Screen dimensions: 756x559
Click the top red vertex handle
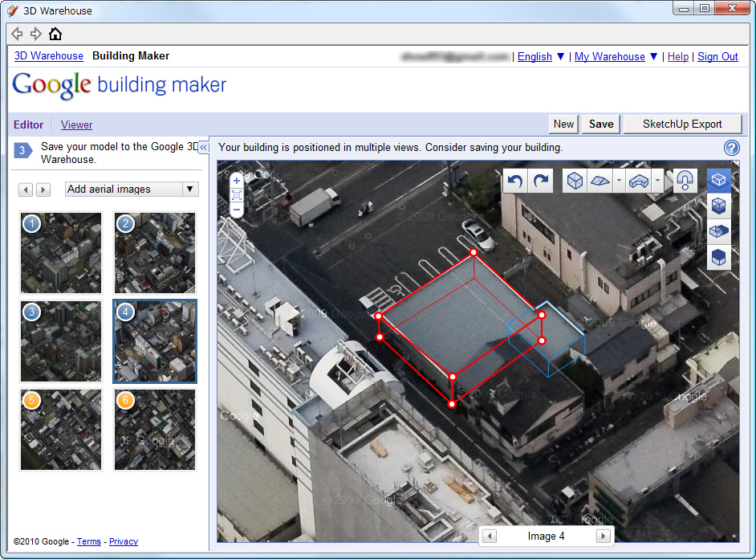(474, 252)
